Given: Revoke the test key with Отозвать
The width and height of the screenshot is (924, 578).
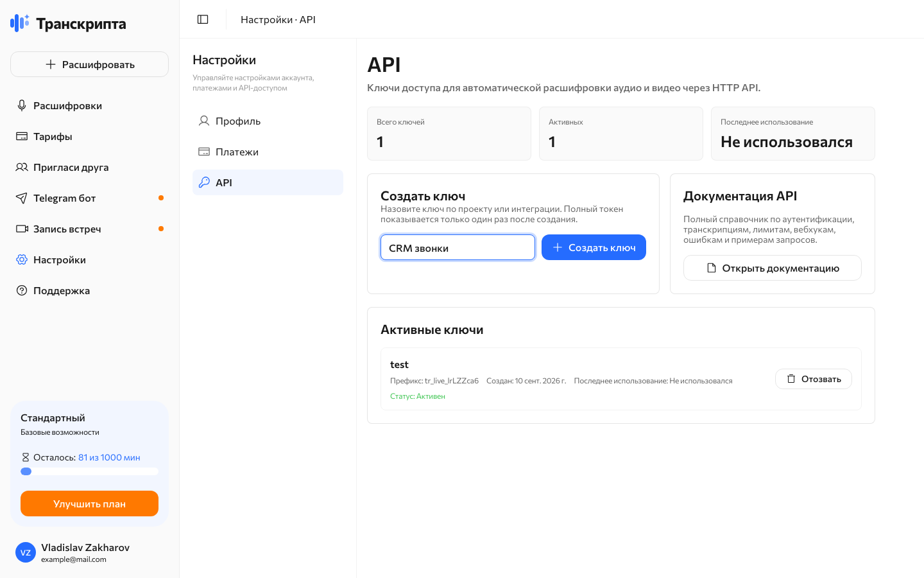Looking at the screenshot, I should pyautogui.click(x=814, y=379).
